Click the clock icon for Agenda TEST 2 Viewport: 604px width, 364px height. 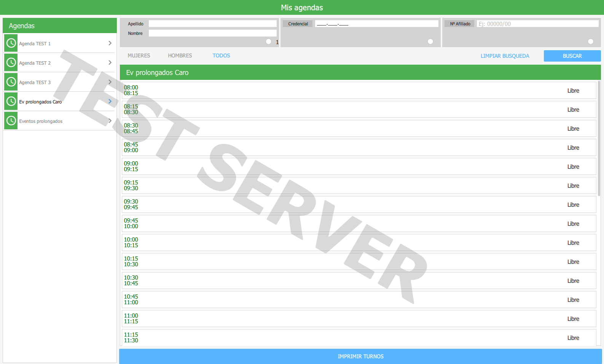[11, 62]
